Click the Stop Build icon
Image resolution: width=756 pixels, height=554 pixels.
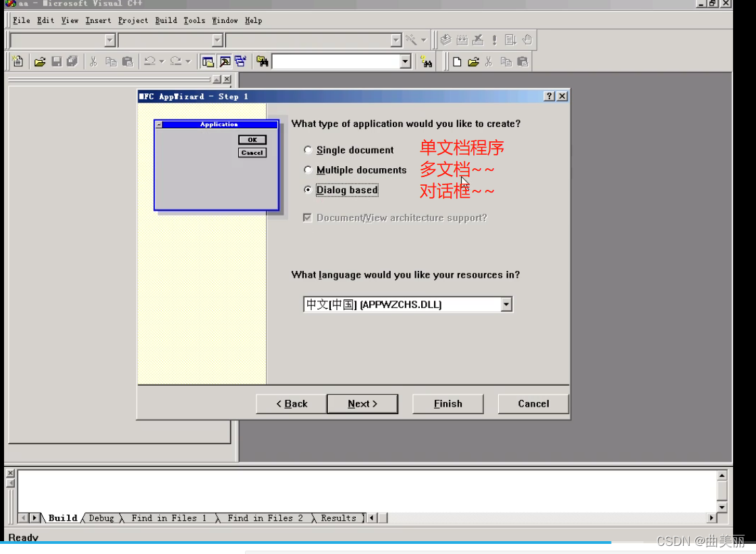478,40
